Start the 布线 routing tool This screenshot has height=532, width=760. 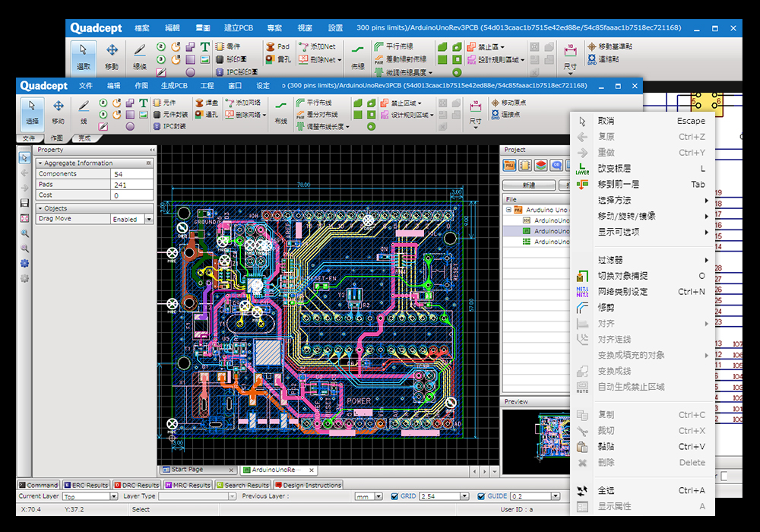coord(280,112)
